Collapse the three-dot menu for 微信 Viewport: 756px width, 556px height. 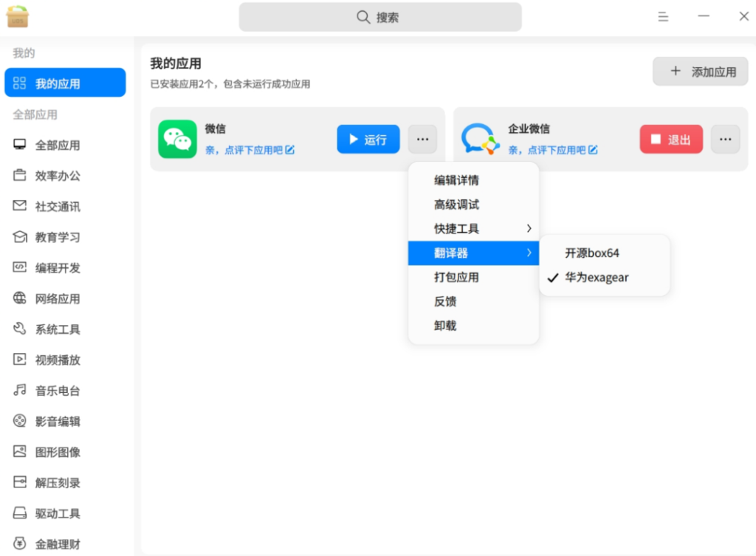tap(422, 139)
